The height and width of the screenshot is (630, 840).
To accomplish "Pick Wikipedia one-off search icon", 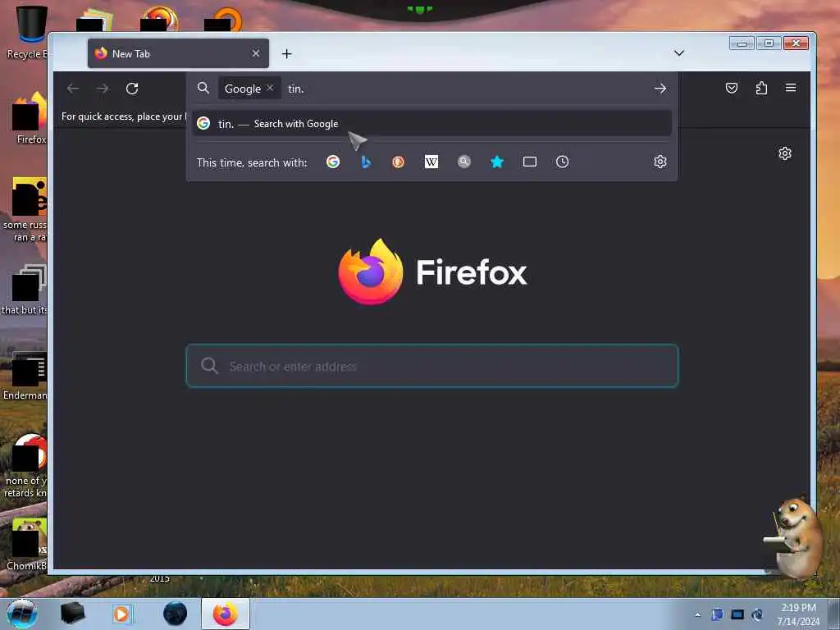I will pyautogui.click(x=431, y=162).
